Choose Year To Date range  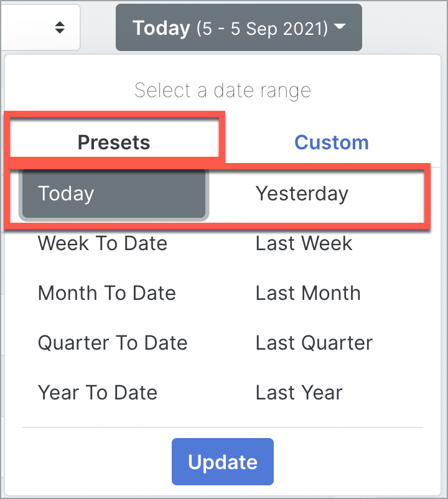pyautogui.click(x=98, y=393)
